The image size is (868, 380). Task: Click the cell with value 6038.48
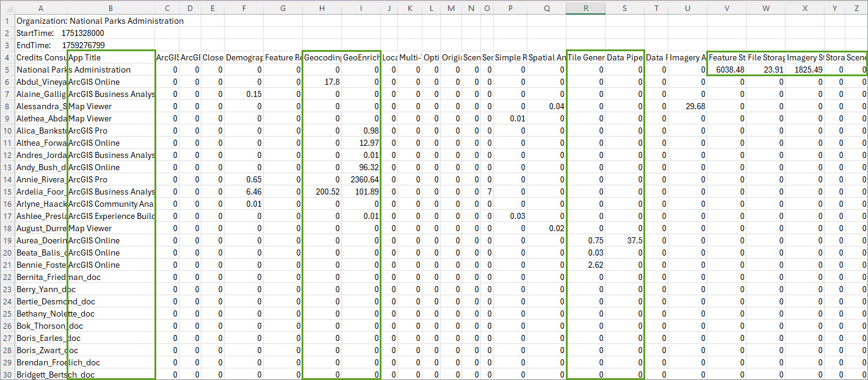click(x=726, y=70)
